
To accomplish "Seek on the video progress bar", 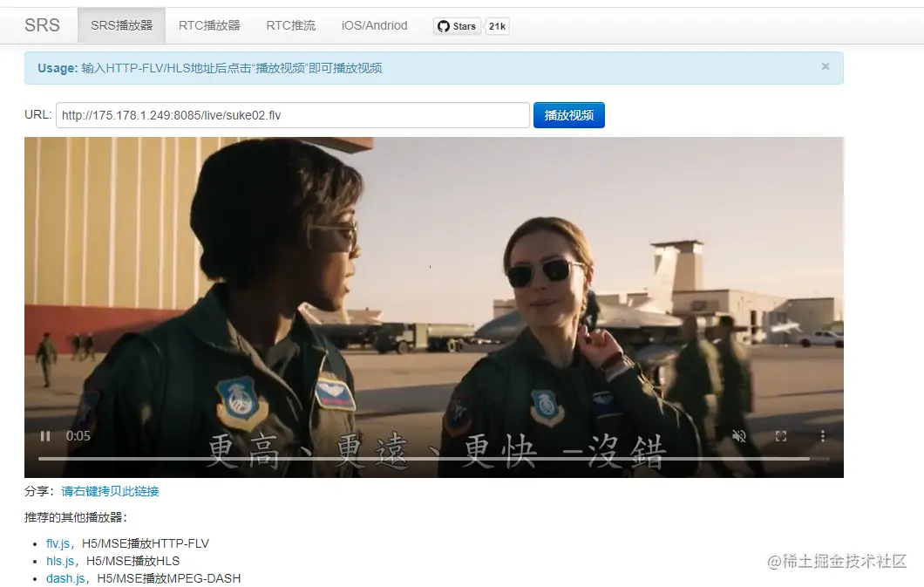I will coord(433,458).
